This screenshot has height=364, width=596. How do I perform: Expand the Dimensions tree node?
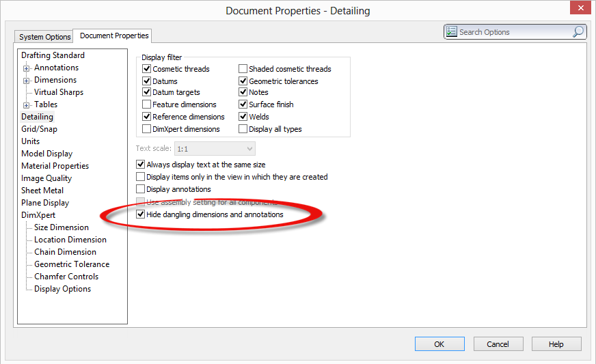(26, 81)
